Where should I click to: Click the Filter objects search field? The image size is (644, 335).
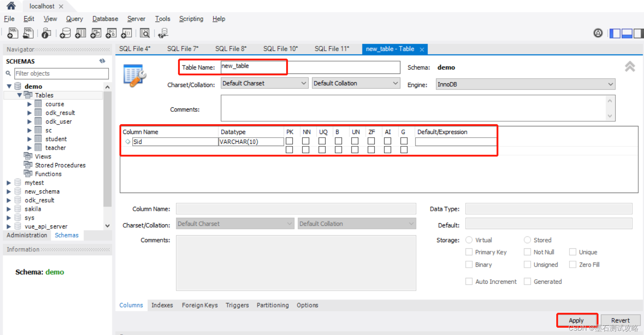62,74
